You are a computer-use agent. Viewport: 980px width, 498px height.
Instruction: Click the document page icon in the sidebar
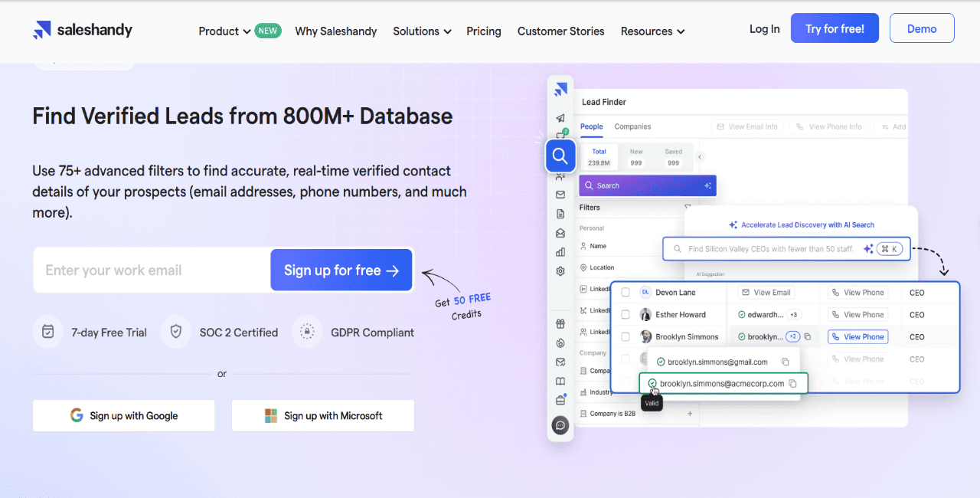coord(560,214)
